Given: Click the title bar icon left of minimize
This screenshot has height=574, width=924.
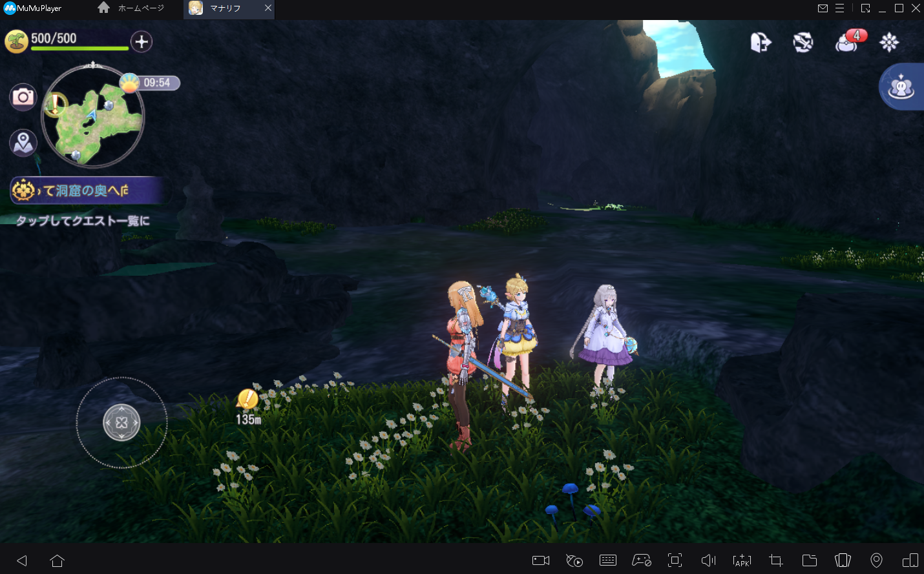Looking at the screenshot, I should tap(865, 8).
